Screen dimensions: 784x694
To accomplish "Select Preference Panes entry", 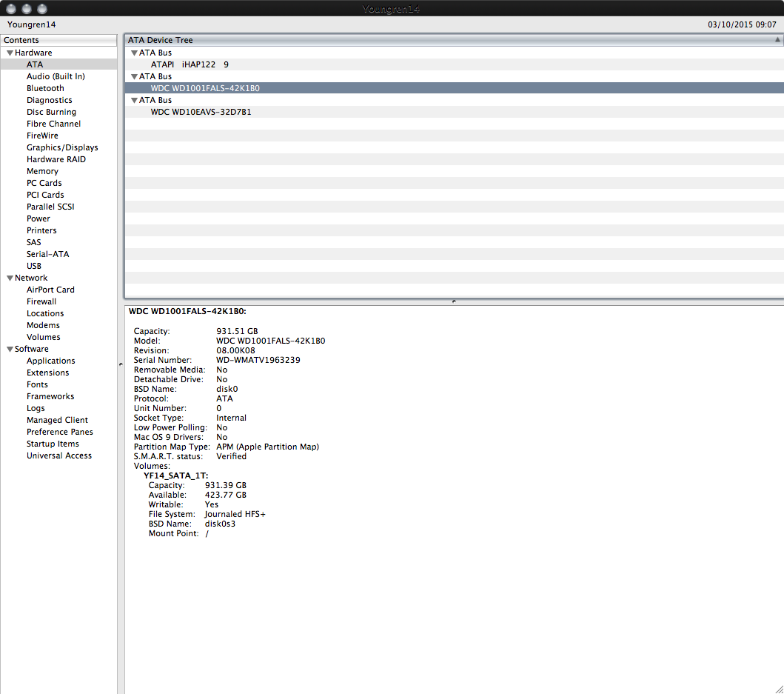I will (59, 433).
